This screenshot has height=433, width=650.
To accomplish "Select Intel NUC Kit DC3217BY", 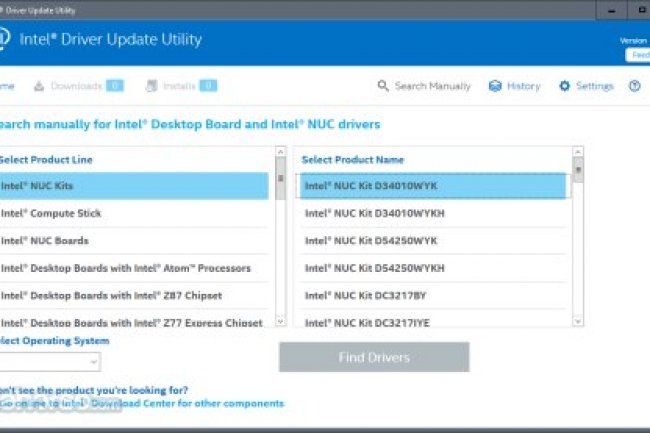I will [433, 295].
